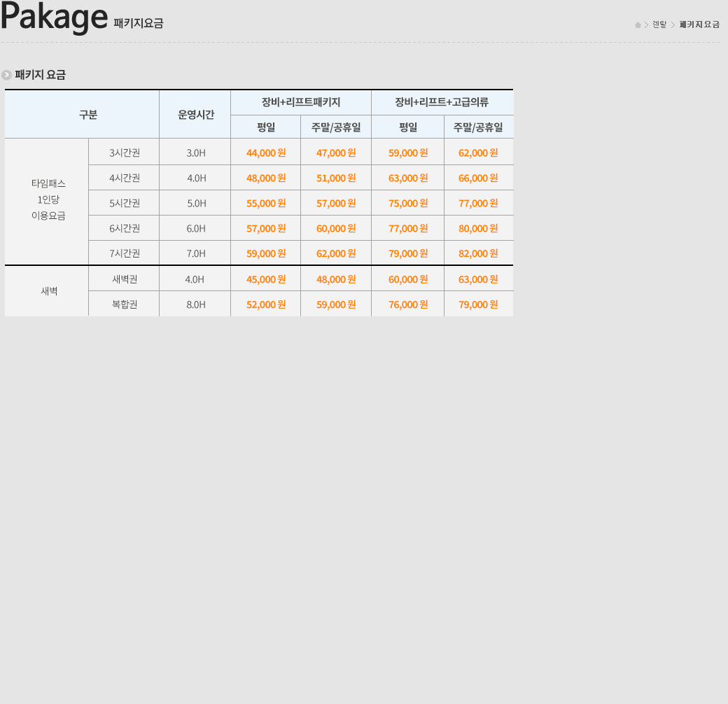
Task: Click 77,000원 in the 5시간권 row
Action: (479, 203)
